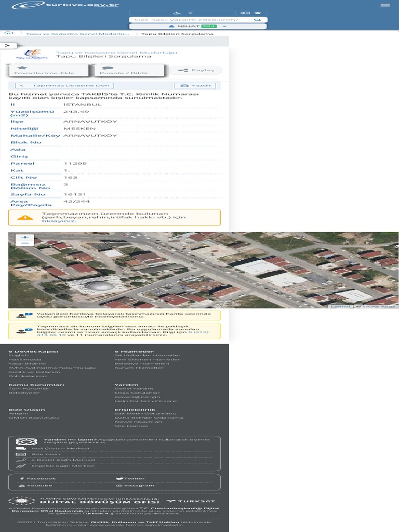Select the Arsa Pay/Payda value 42/244
The image size is (399, 532).
[76, 202]
